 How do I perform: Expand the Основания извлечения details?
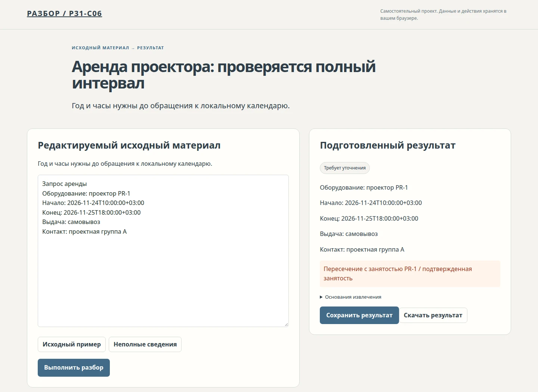point(350,297)
